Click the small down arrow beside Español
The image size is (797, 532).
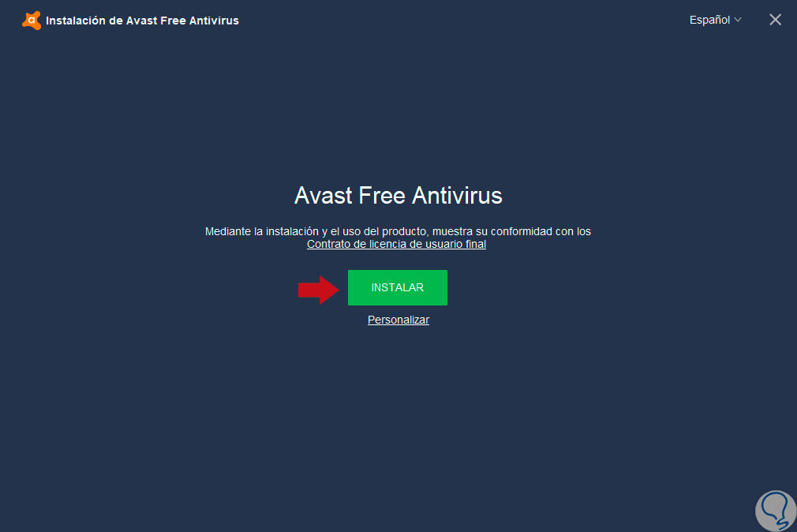coord(738,21)
